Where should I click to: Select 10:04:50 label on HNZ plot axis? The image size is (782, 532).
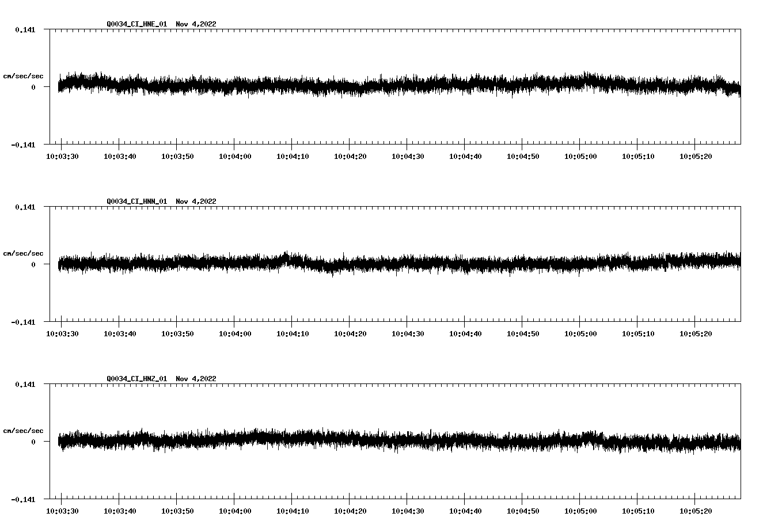pyautogui.click(x=523, y=511)
